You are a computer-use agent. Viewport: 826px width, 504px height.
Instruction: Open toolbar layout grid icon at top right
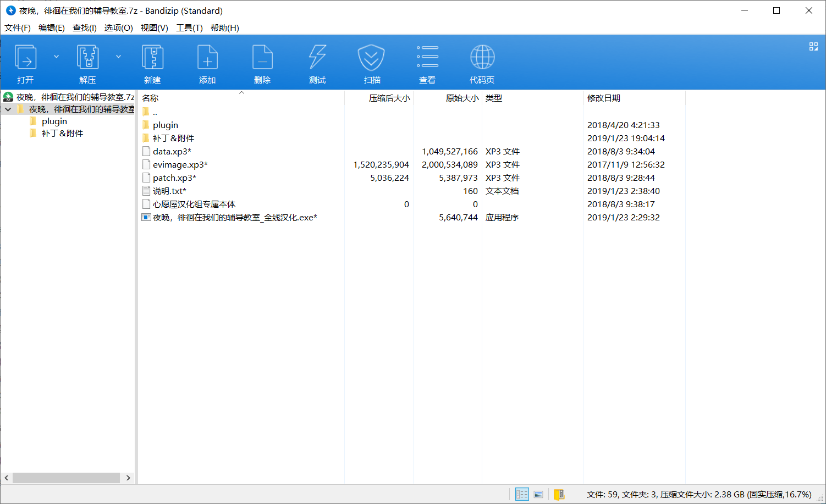pyautogui.click(x=813, y=47)
